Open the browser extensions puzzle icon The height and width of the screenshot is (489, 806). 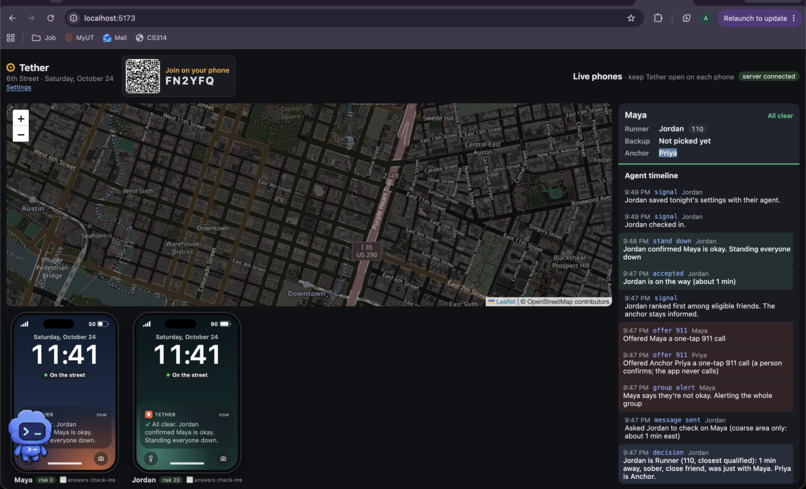[657, 18]
